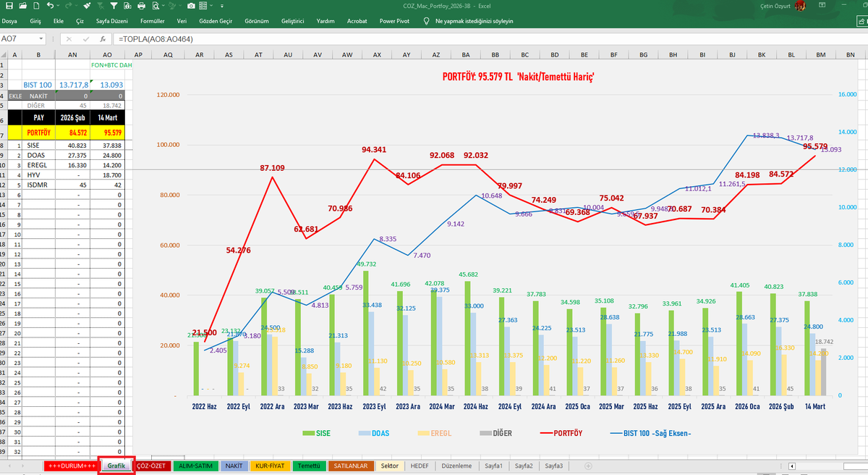Open the Dosya menu
The height and width of the screenshot is (475, 868).
9,22
